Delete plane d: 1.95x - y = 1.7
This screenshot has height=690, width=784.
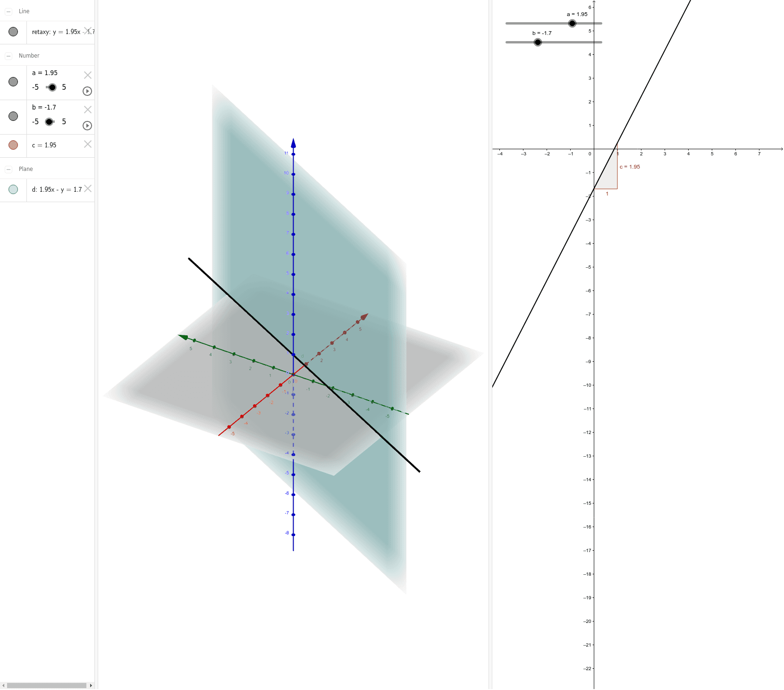[87, 189]
